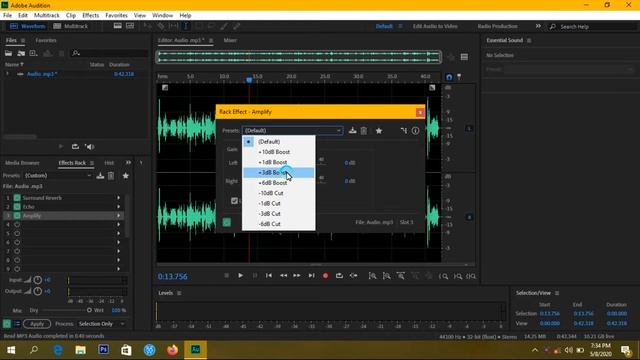This screenshot has width=640, height=360.
Task: Open the Amplify dialog info icon
Action: coord(415,131)
